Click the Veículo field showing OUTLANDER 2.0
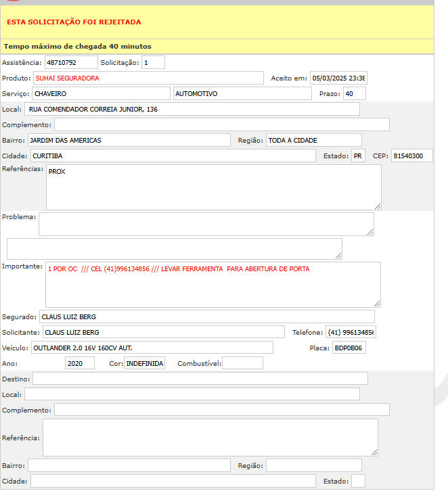 (x=151, y=348)
